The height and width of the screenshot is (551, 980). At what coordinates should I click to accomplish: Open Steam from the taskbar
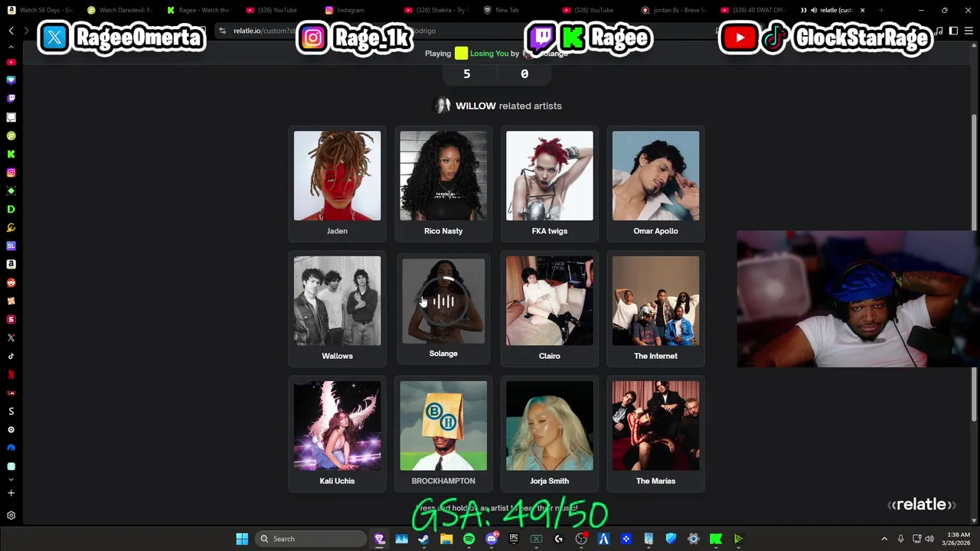point(423,539)
